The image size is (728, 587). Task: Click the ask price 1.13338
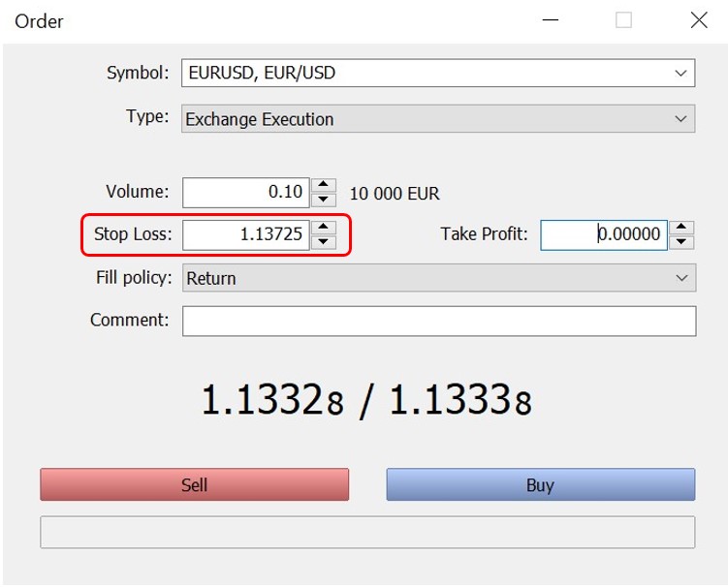point(460,399)
